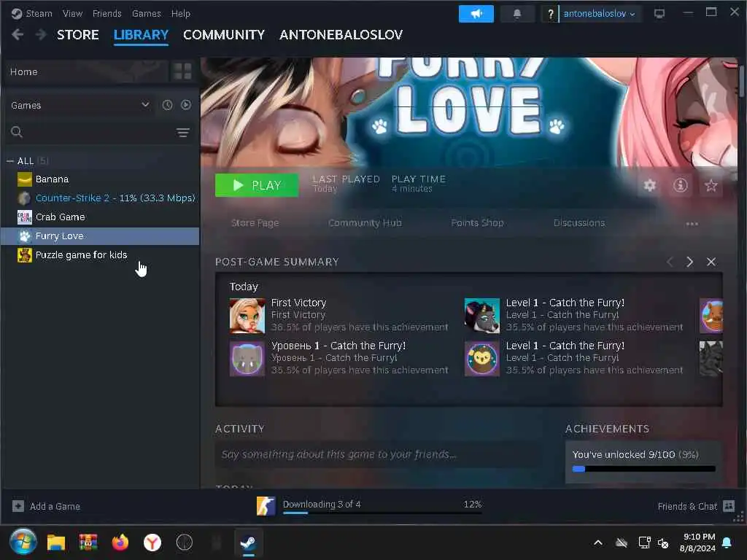
Task: Click the Counter-Strike download icon at bottom
Action: click(266, 506)
